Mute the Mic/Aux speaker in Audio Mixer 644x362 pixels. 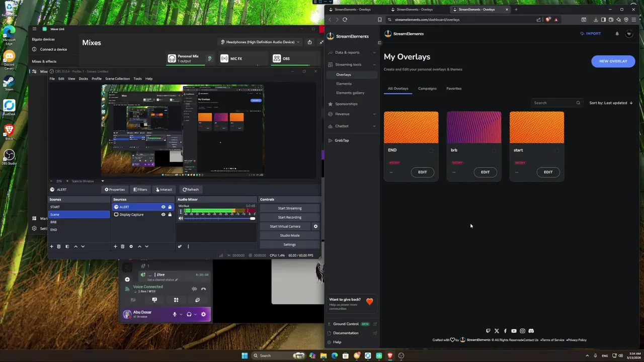tap(181, 218)
